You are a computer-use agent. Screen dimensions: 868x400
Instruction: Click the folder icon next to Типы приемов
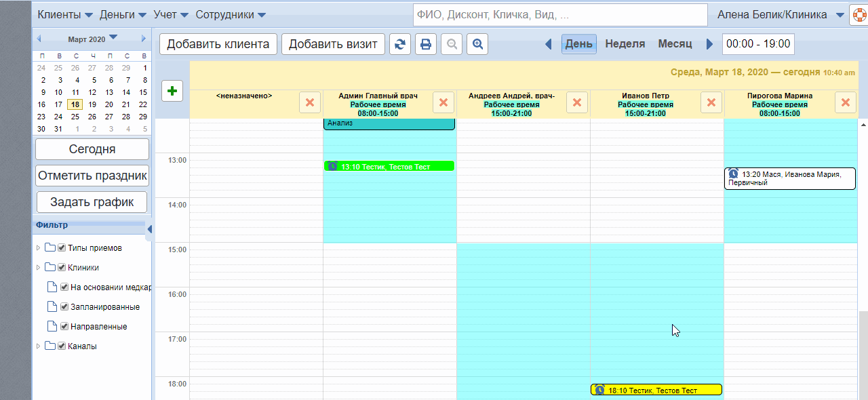point(50,247)
